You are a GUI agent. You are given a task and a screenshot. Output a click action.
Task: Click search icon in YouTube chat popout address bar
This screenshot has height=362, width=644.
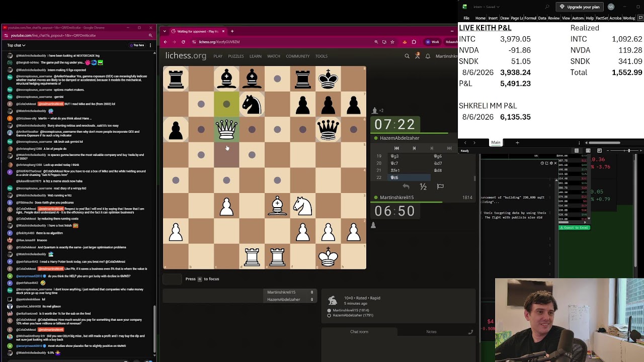coord(150,36)
